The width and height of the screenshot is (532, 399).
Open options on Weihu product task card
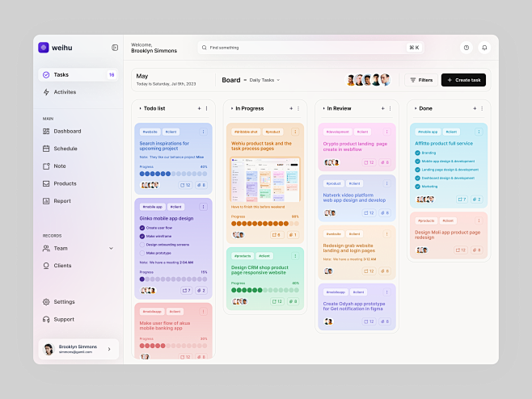click(x=295, y=132)
